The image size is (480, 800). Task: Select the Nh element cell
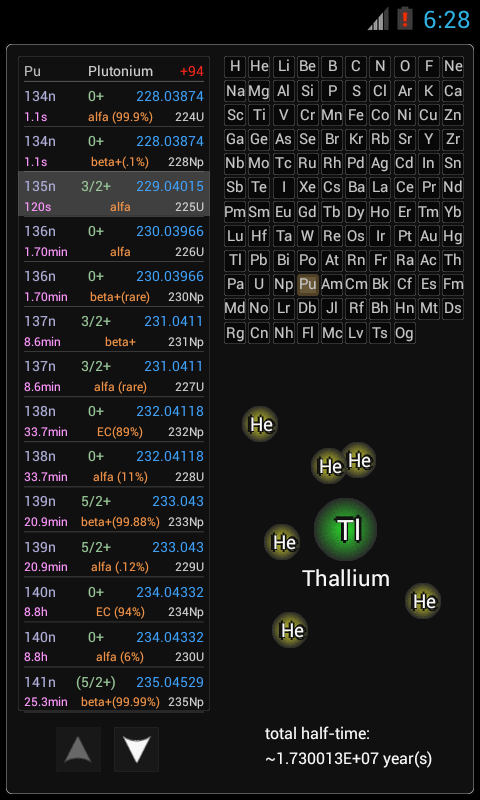284,333
